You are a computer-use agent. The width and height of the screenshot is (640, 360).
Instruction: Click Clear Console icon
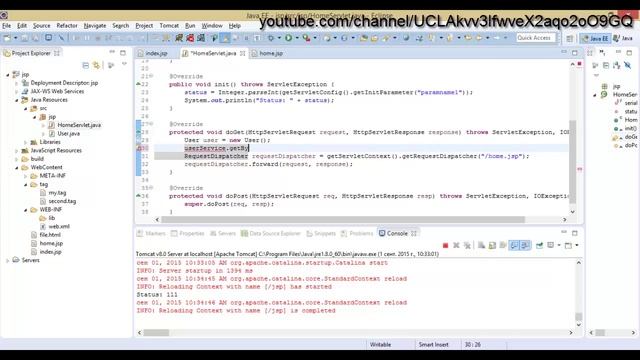coord(482,245)
